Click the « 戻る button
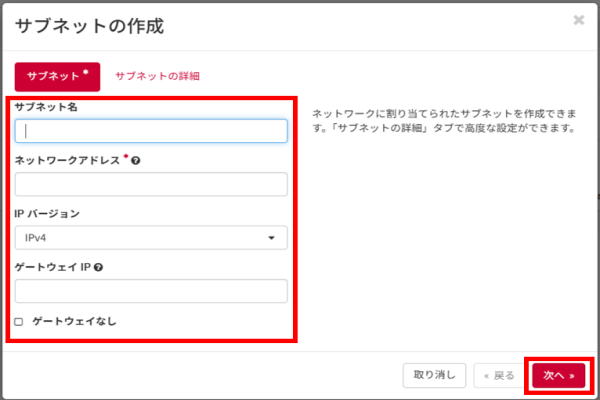Image resolution: width=600 pixels, height=400 pixels. pos(498,376)
